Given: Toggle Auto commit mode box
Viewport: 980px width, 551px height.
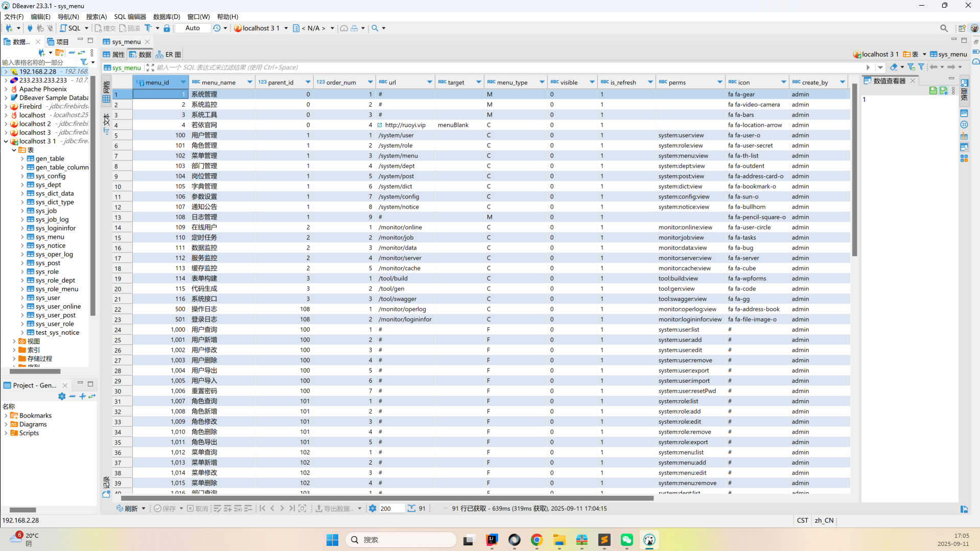Looking at the screenshot, I should pyautogui.click(x=193, y=28).
